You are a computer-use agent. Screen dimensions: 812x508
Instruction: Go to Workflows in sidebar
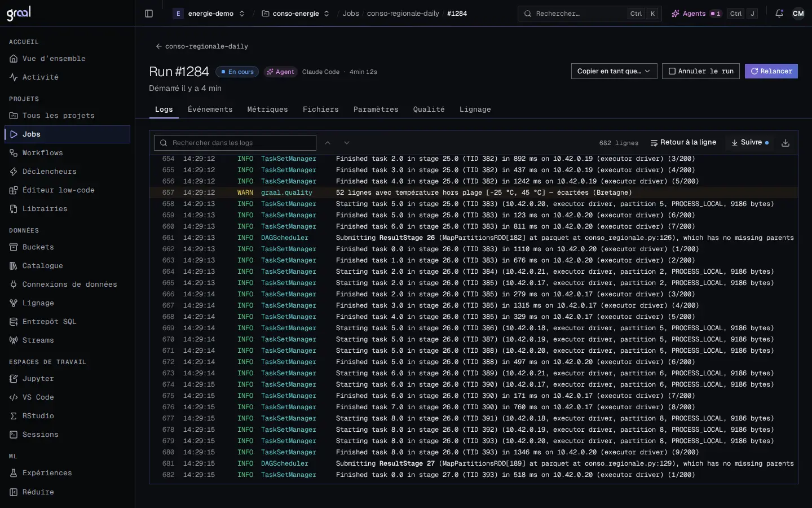click(x=67, y=153)
